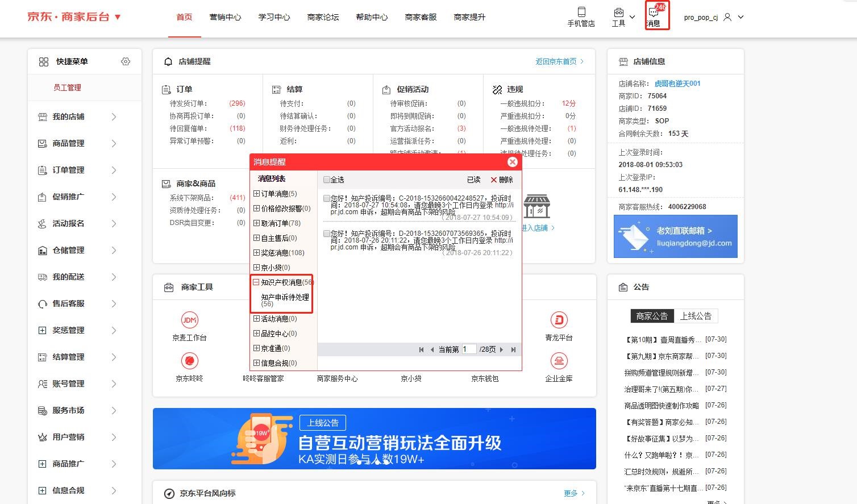
Task: Click the 我的配送 truck icon
Action: click(42, 277)
